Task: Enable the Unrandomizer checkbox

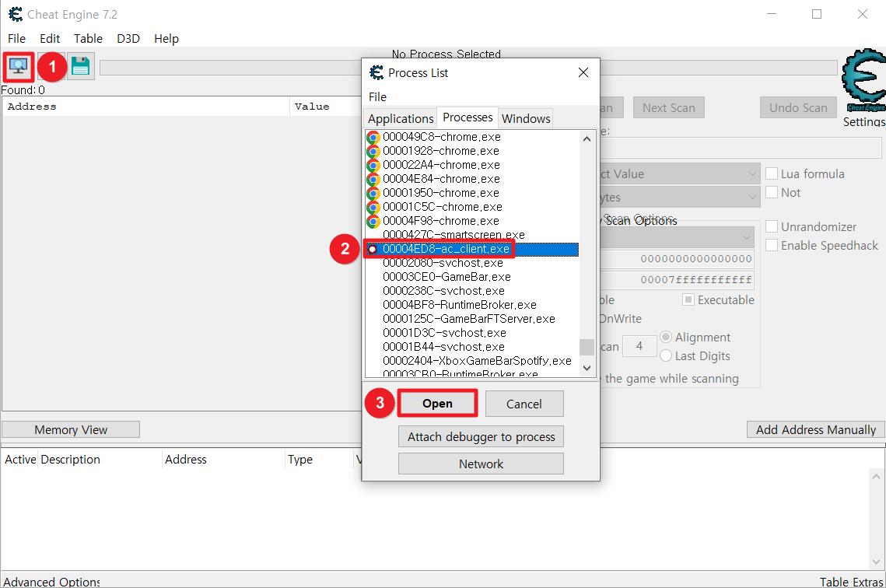Action: pyautogui.click(x=772, y=226)
